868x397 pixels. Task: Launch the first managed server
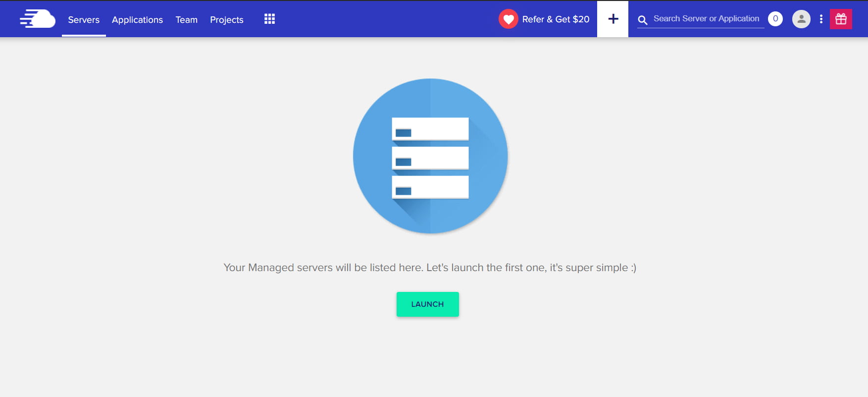click(427, 304)
